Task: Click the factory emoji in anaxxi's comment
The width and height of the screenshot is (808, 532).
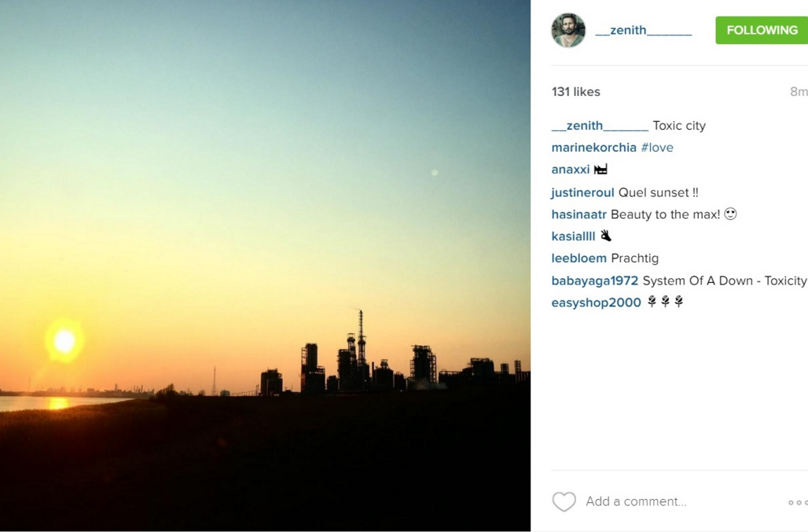Action: pos(600,169)
